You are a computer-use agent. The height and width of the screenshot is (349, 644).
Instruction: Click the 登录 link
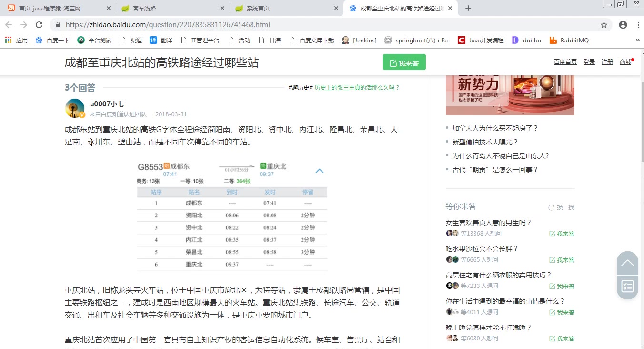click(589, 62)
